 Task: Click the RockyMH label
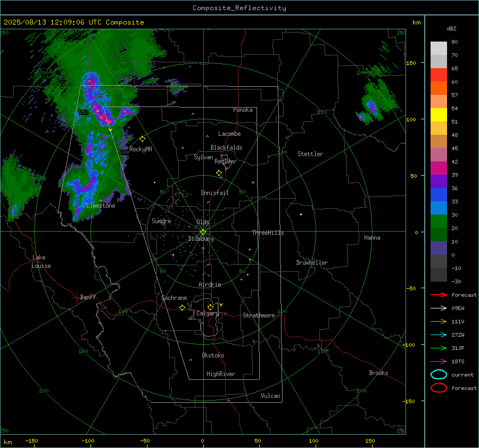[x=141, y=149]
